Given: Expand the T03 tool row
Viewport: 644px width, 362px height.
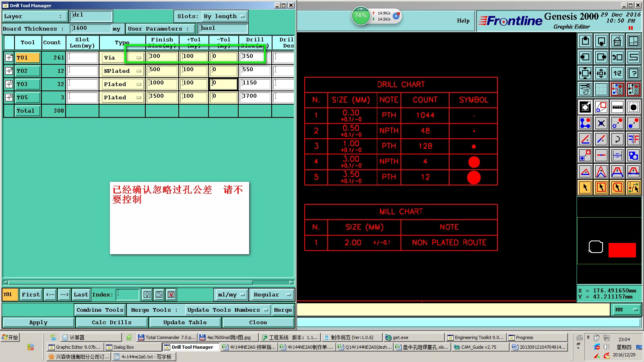Looking at the screenshot, I should click(9, 84).
